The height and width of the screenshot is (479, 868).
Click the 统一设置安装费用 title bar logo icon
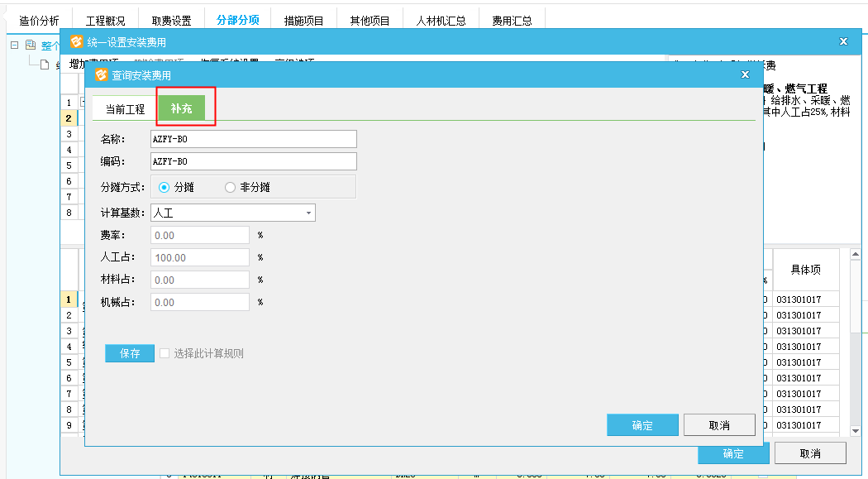point(76,41)
